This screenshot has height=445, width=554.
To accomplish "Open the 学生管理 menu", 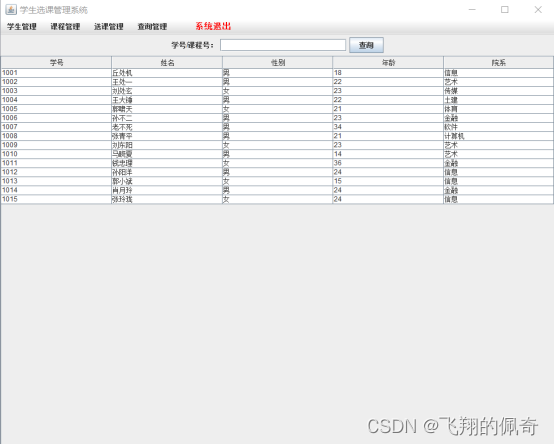I will point(22,27).
